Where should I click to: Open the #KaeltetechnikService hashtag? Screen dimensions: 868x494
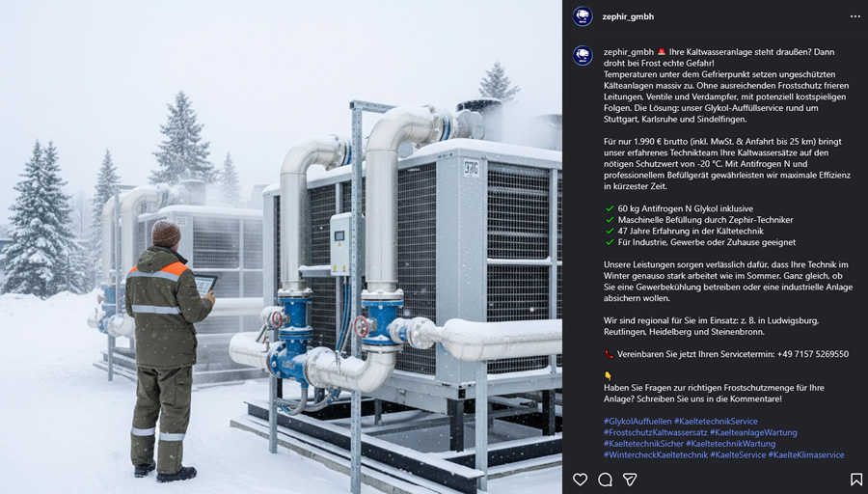tap(716, 422)
